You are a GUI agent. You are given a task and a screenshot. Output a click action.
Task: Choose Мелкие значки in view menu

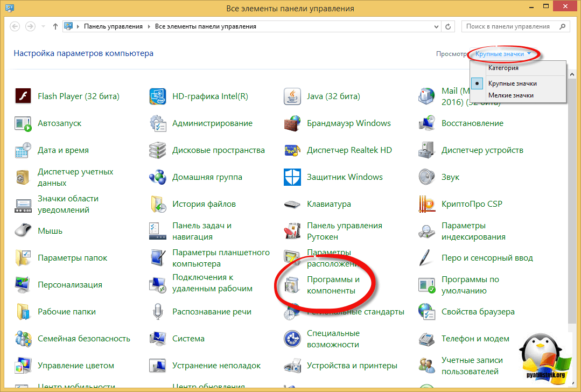[x=510, y=95]
